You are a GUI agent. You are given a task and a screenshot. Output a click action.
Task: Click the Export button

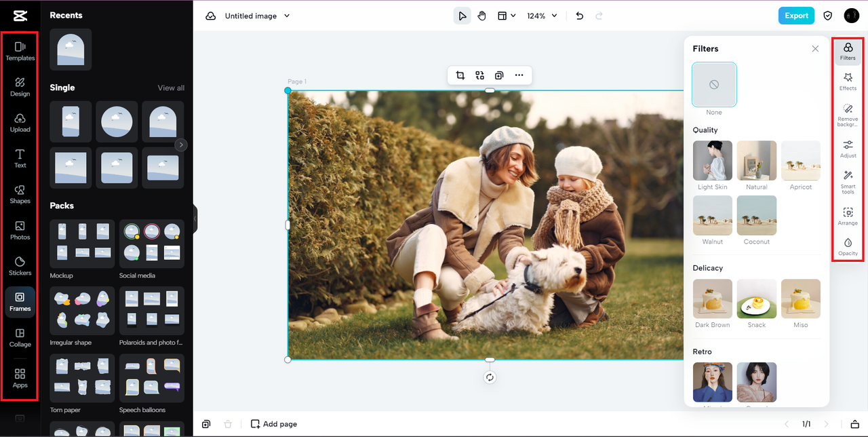[796, 16]
